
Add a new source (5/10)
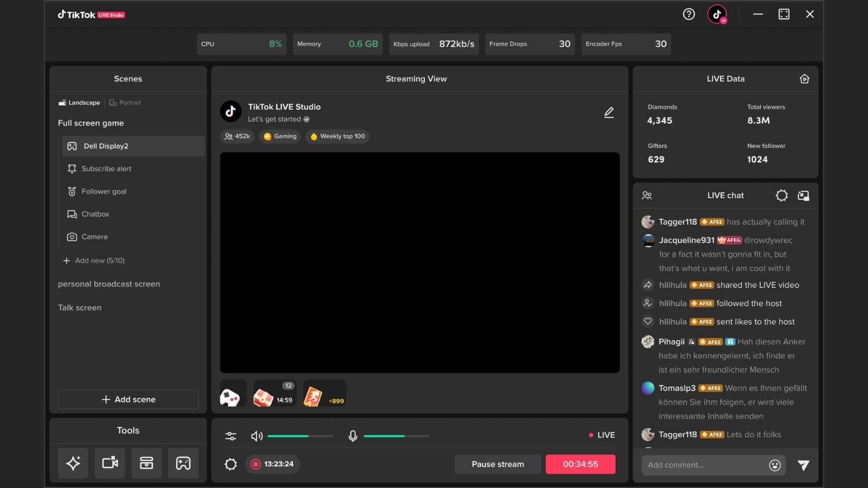(x=94, y=261)
